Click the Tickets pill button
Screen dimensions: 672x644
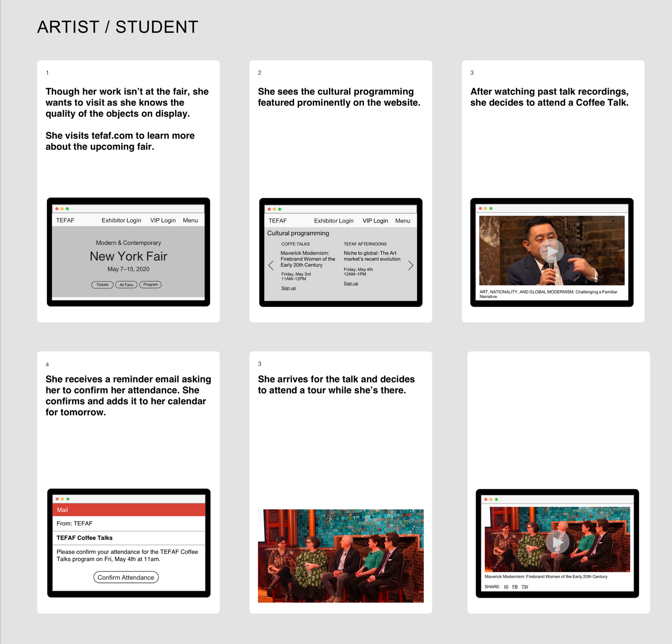pos(102,285)
